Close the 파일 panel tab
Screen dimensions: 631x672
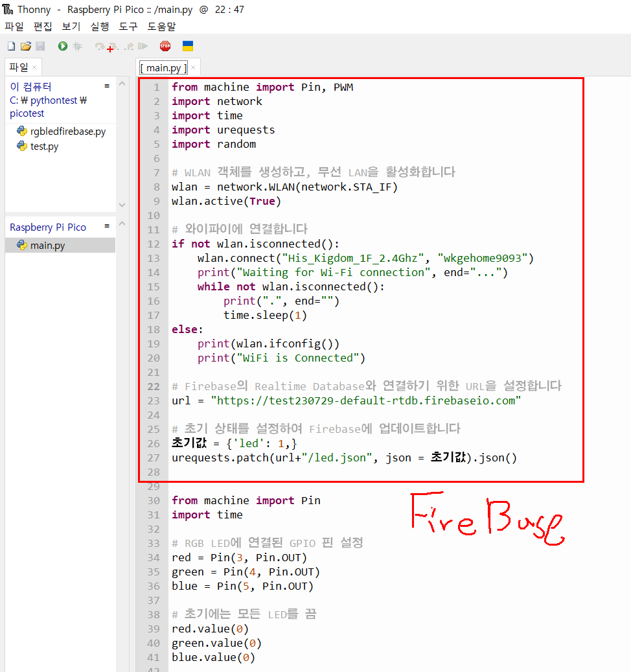coord(34,67)
